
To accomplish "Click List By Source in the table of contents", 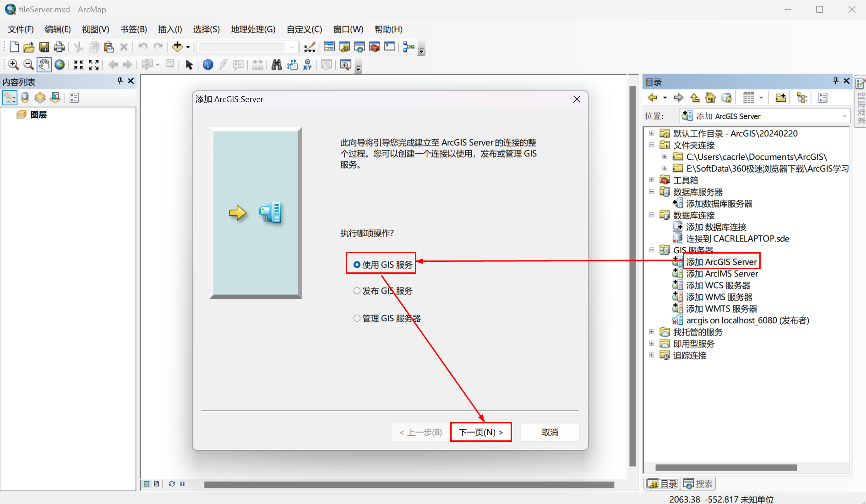I will point(25,98).
